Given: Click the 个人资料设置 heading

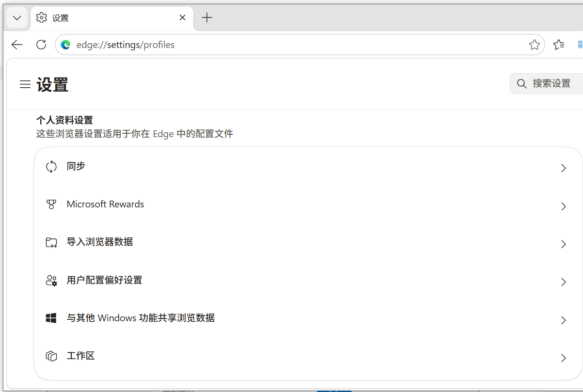Looking at the screenshot, I should (x=64, y=120).
